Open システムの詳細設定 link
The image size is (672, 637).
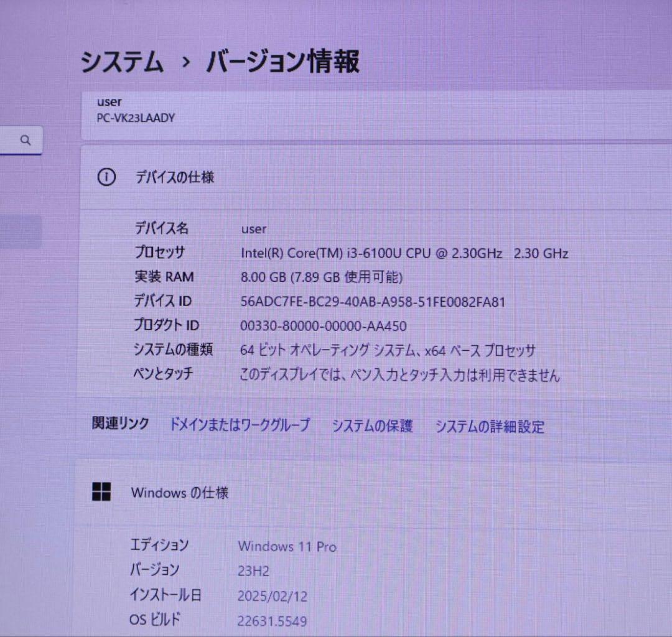pos(490,427)
